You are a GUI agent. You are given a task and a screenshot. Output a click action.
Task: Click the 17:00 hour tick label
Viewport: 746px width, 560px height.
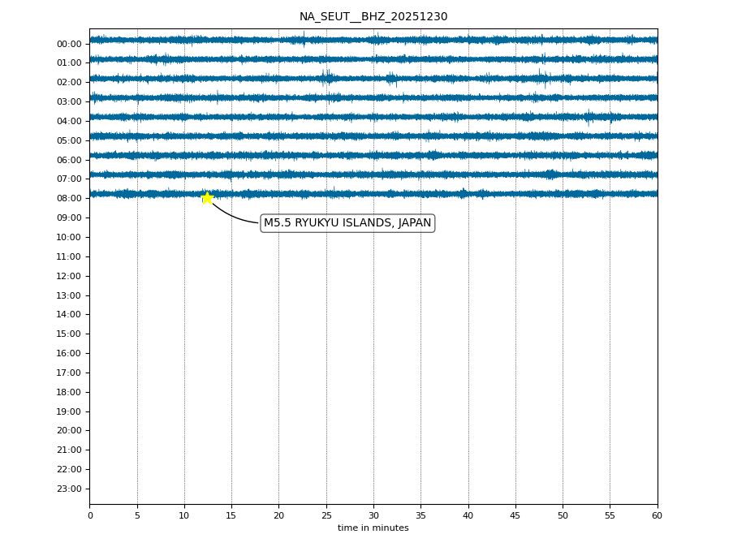pos(69,373)
